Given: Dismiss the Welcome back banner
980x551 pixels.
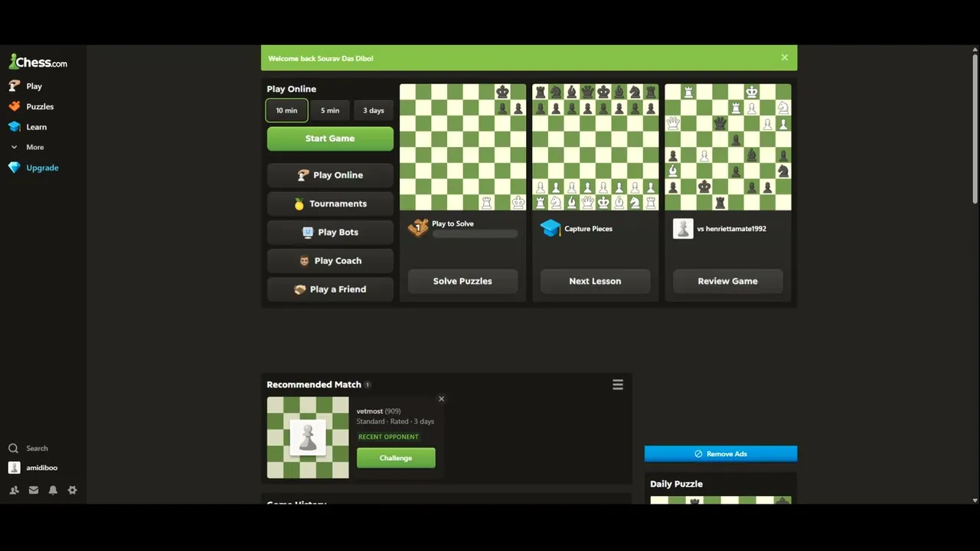Looking at the screenshot, I should click(x=784, y=57).
